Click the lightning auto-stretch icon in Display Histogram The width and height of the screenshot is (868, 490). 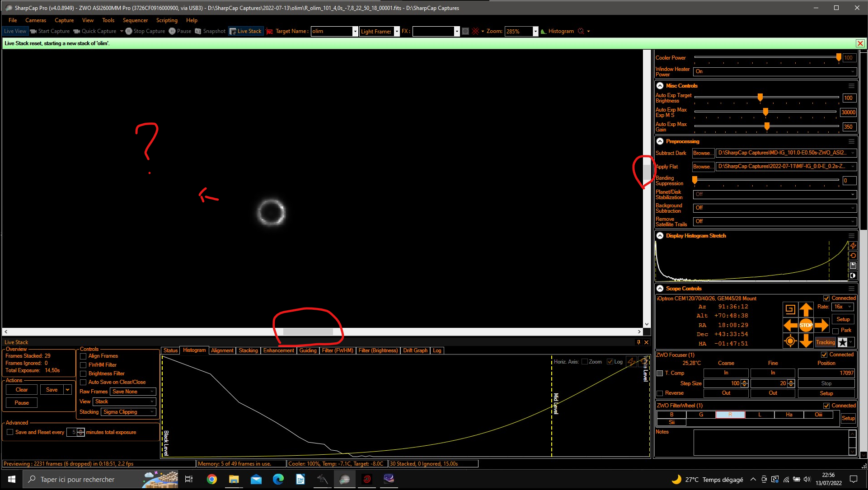pyautogui.click(x=853, y=246)
